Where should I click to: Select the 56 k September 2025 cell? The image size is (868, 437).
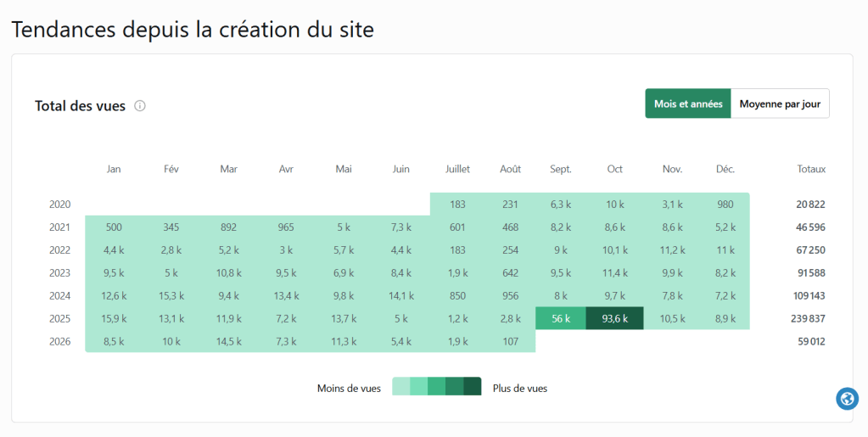[561, 318]
